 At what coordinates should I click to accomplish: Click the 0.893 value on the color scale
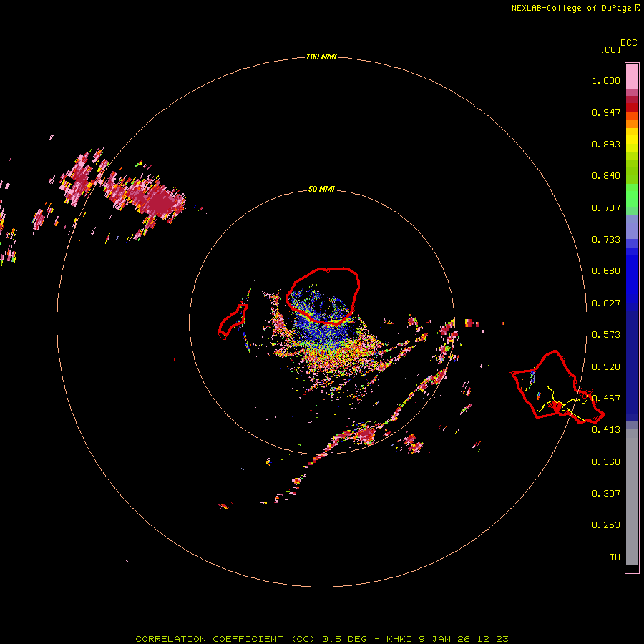(x=606, y=144)
